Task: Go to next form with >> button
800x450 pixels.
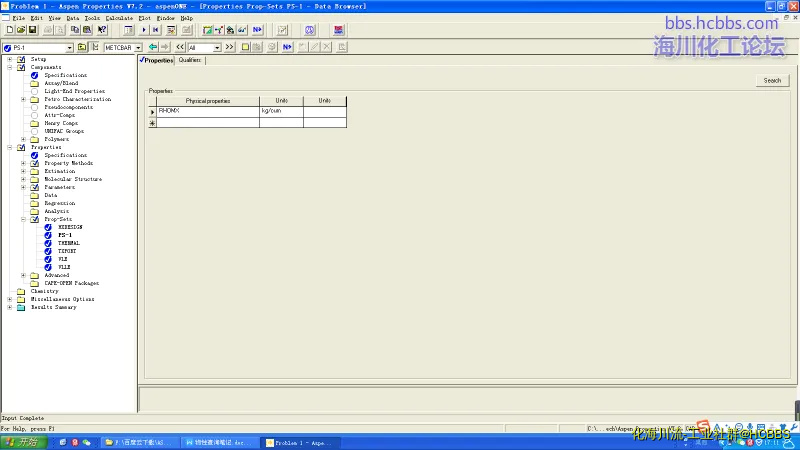Action: [x=230, y=47]
